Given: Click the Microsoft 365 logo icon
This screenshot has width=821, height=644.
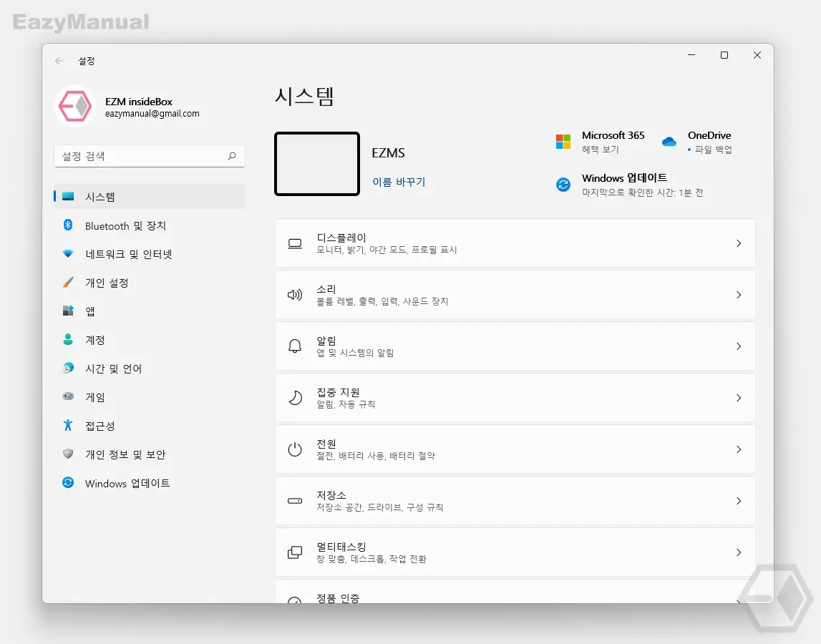Looking at the screenshot, I should tap(563, 142).
